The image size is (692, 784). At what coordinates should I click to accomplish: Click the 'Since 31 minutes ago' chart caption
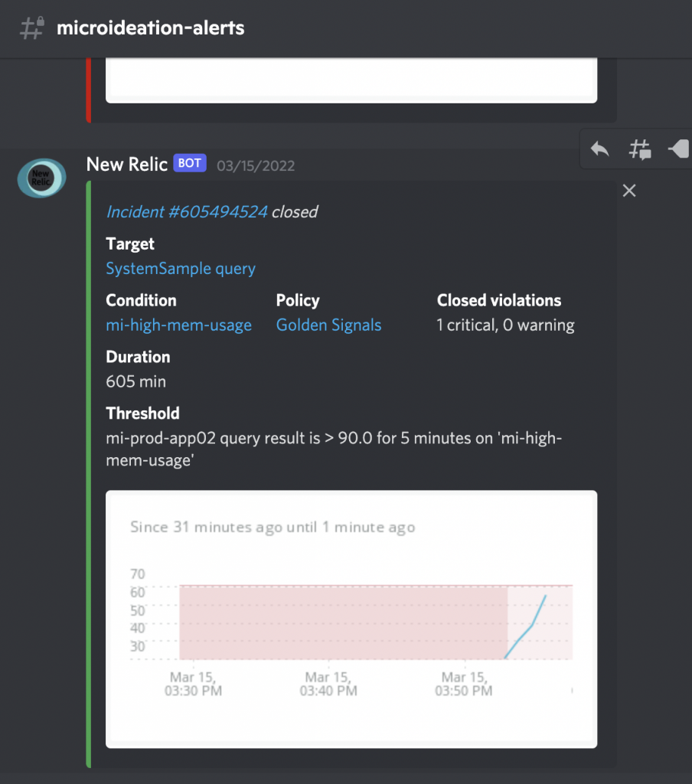[273, 527]
